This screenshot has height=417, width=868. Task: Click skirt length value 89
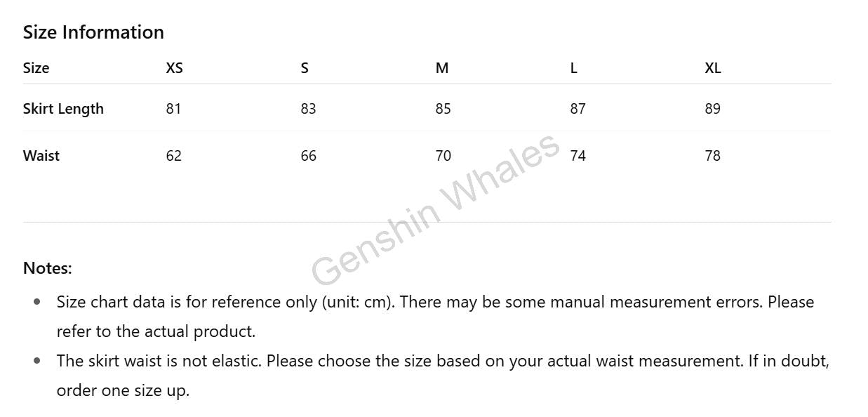click(x=713, y=109)
